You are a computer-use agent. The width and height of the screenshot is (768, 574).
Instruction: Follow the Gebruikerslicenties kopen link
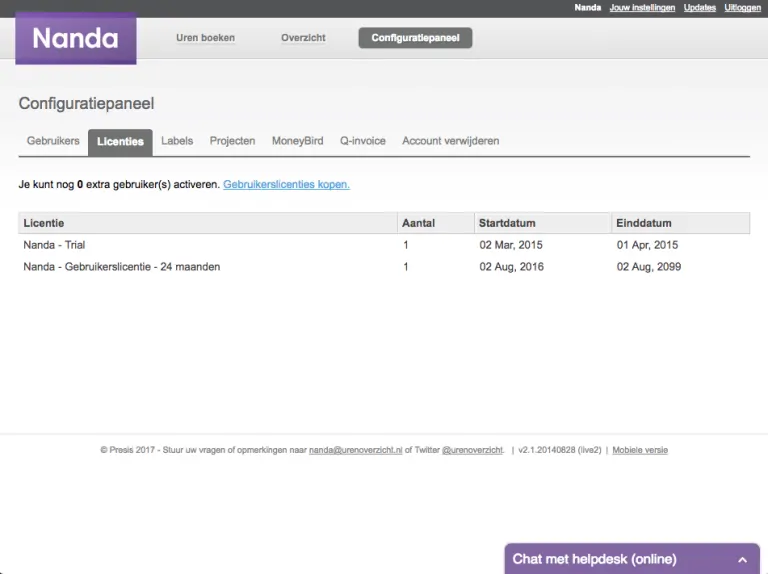(x=287, y=184)
